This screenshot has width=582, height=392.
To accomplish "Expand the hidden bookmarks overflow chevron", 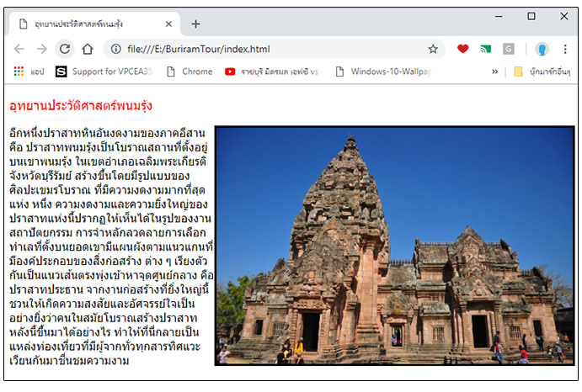I will click(494, 72).
